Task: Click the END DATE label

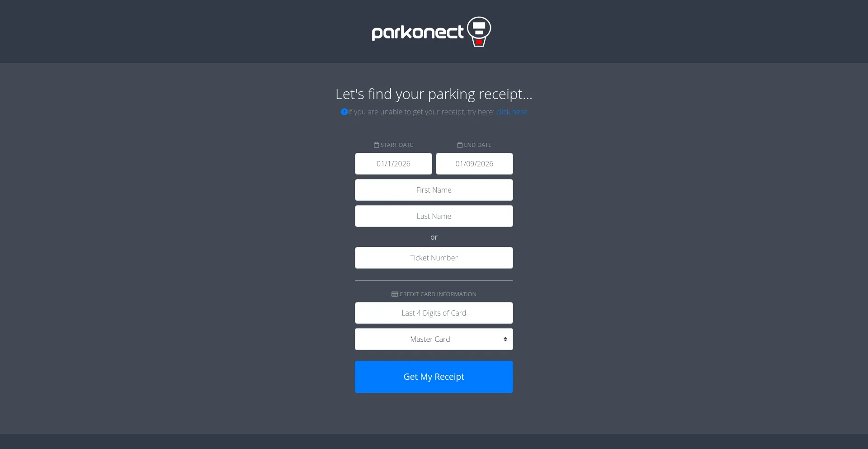Action: click(477, 145)
